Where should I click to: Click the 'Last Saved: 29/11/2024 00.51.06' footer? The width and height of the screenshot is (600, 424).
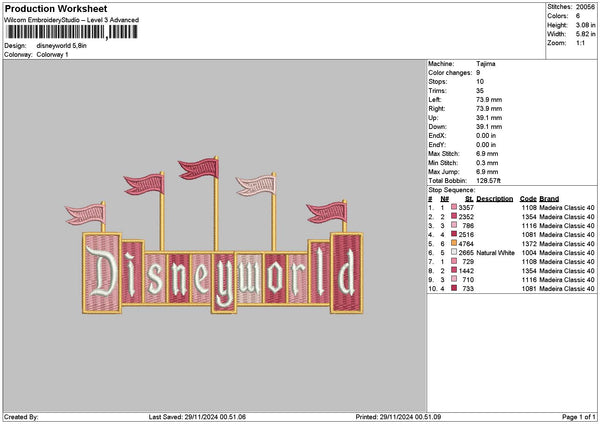197,417
